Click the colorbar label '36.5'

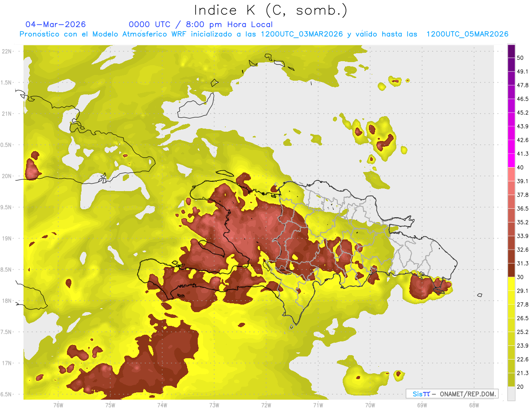(x=523, y=208)
